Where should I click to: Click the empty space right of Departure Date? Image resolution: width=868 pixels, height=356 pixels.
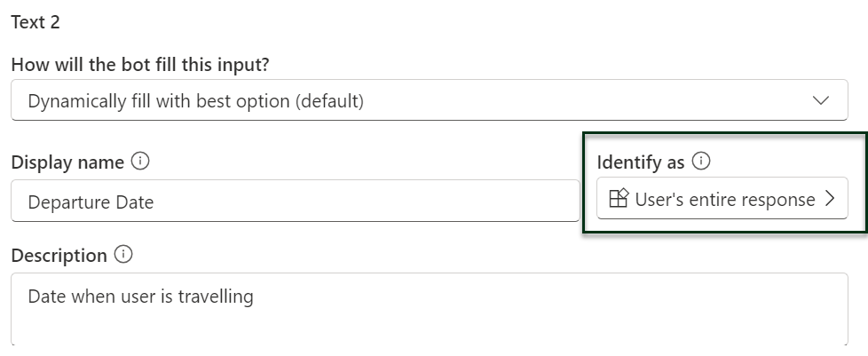coord(373,202)
